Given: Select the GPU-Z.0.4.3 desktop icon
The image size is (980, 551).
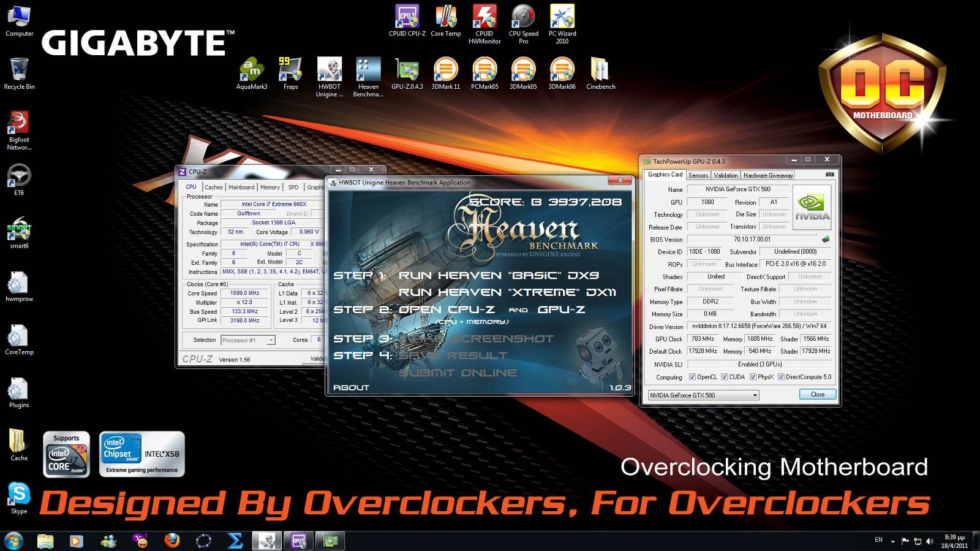Looking at the screenshot, I should 407,74.
